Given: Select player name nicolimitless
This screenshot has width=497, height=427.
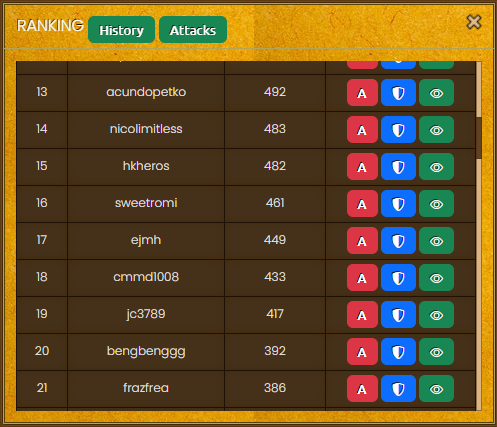Looking at the screenshot, I should [146, 129].
